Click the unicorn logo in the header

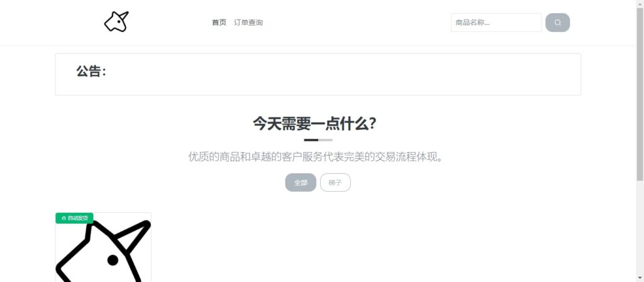[116, 21]
